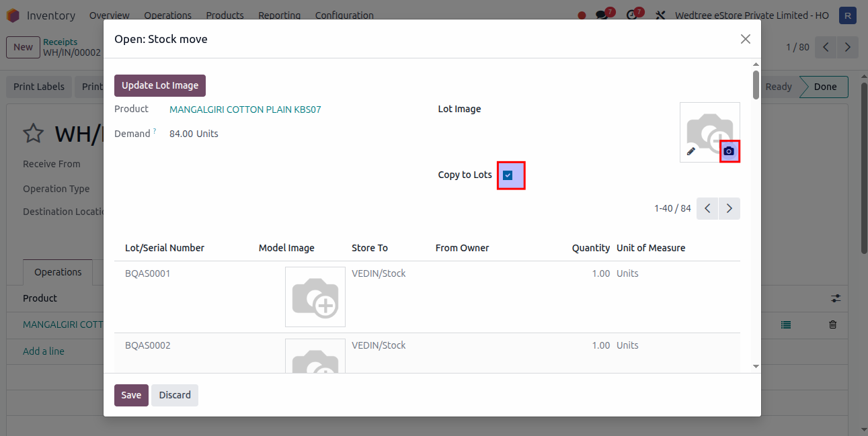Image resolution: width=868 pixels, height=436 pixels.
Task: Close the Open: Stock move dialog
Action: tap(745, 39)
